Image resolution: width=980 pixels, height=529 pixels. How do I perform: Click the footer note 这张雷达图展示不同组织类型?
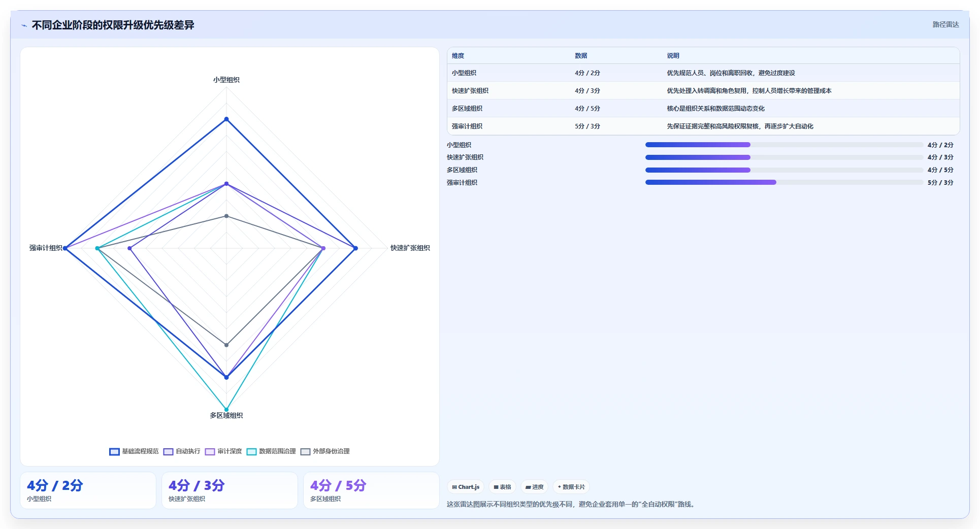(x=572, y=504)
